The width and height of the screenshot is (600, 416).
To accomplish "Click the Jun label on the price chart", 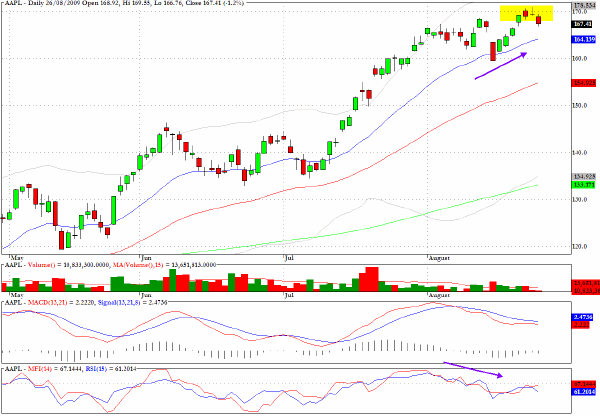I will 146,258.
